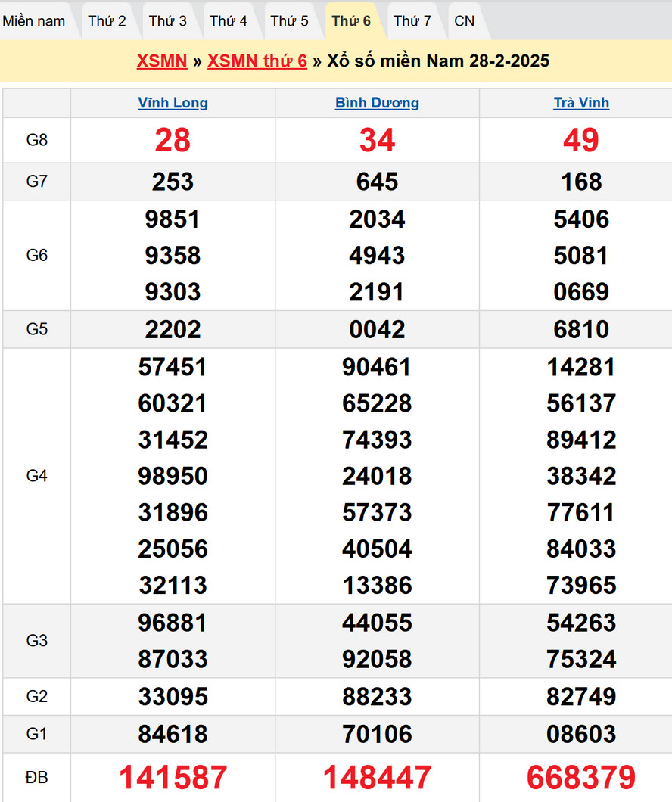Image resolution: width=672 pixels, height=802 pixels.
Task: Select the CN tab
Action: 465,21
